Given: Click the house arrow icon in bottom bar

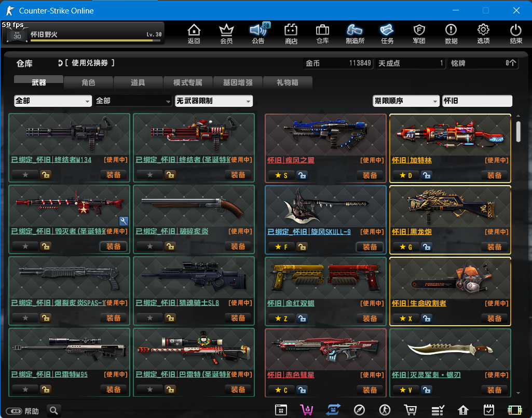Looking at the screenshot, I should point(463,410).
